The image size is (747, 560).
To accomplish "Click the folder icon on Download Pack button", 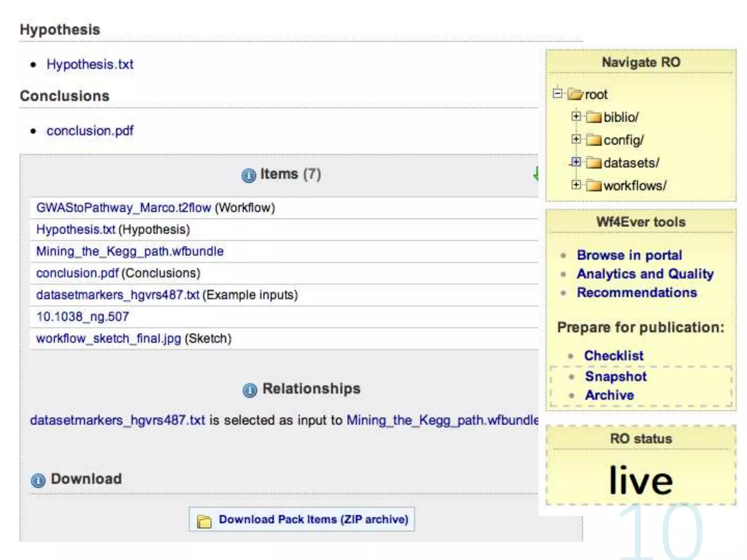I will click(204, 521).
